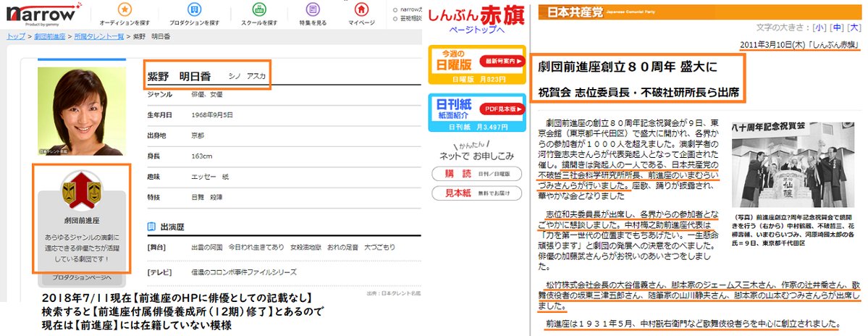Click the 日曜版 月823円 price text

pos(477,79)
